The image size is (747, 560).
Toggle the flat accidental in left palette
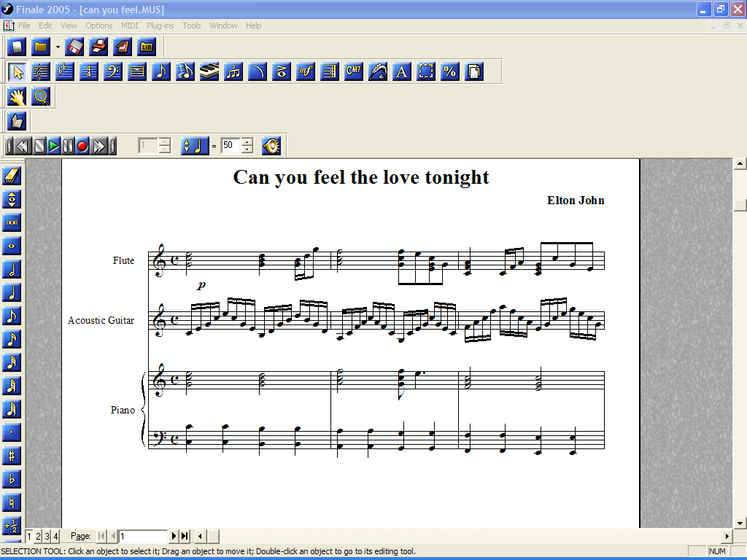coord(12,479)
